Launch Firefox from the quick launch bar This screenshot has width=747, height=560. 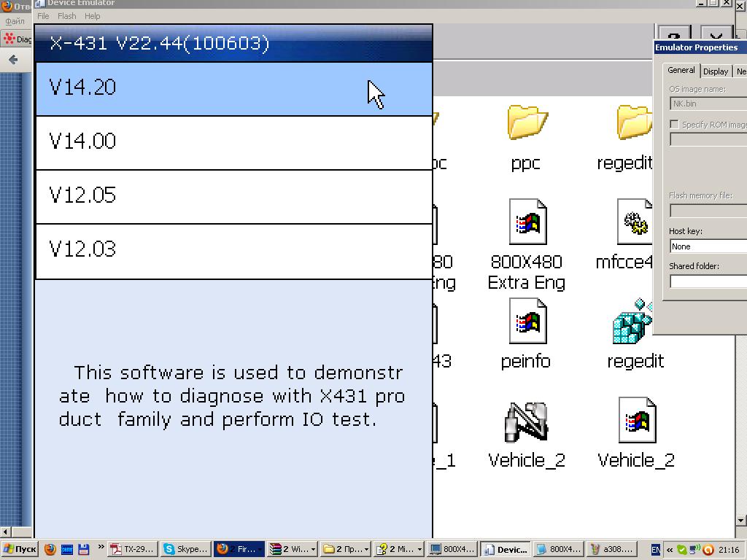coord(50,549)
